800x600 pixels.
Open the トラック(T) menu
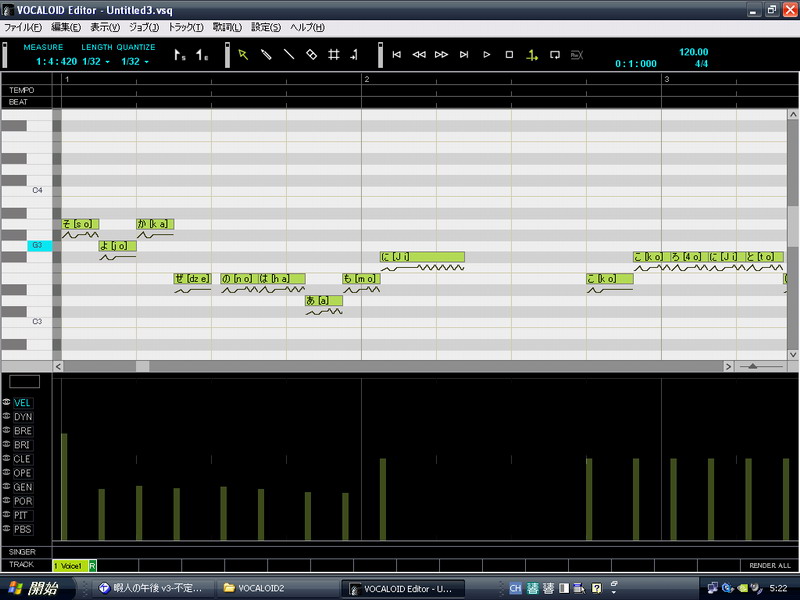[186, 28]
